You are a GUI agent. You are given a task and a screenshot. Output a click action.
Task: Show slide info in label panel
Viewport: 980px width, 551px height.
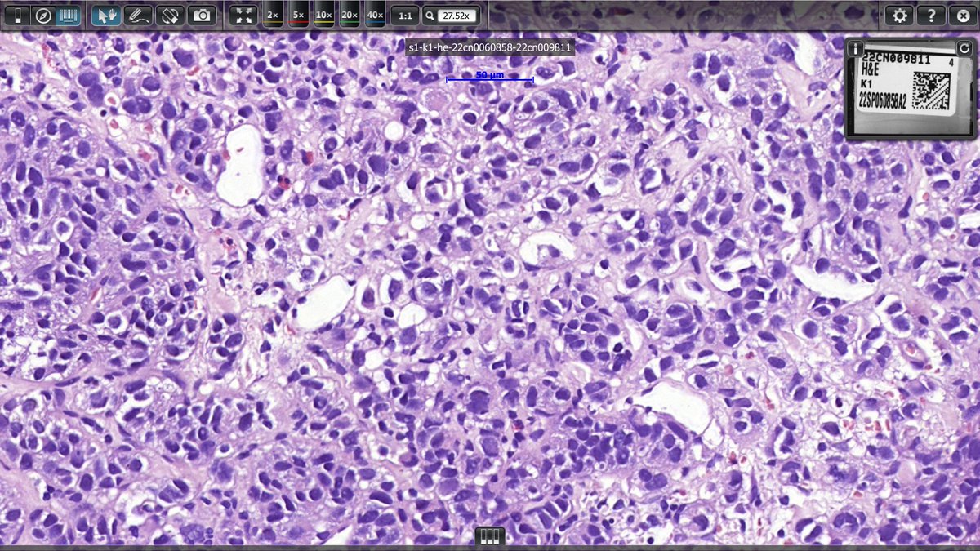[856, 49]
